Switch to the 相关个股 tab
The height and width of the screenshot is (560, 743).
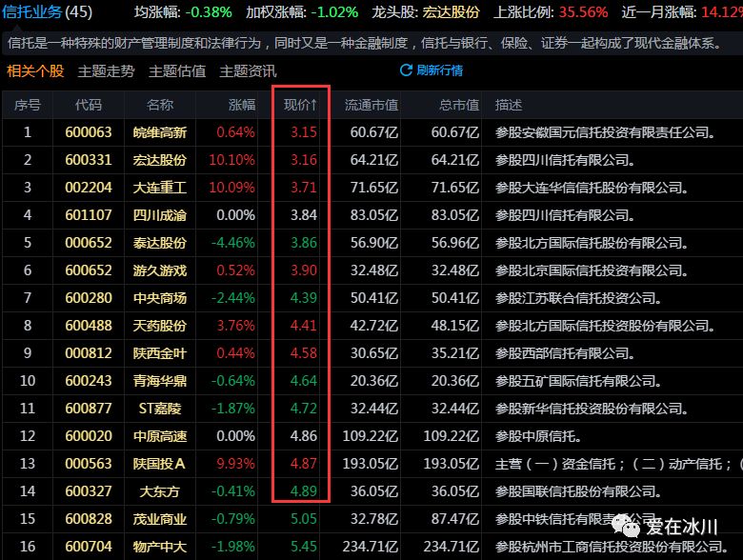point(35,71)
